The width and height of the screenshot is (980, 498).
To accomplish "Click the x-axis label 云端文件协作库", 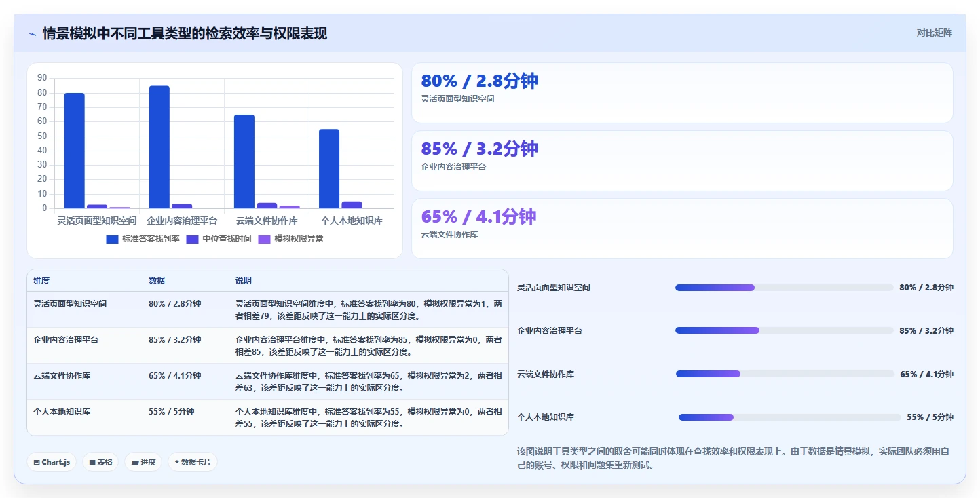I will pos(267,221).
